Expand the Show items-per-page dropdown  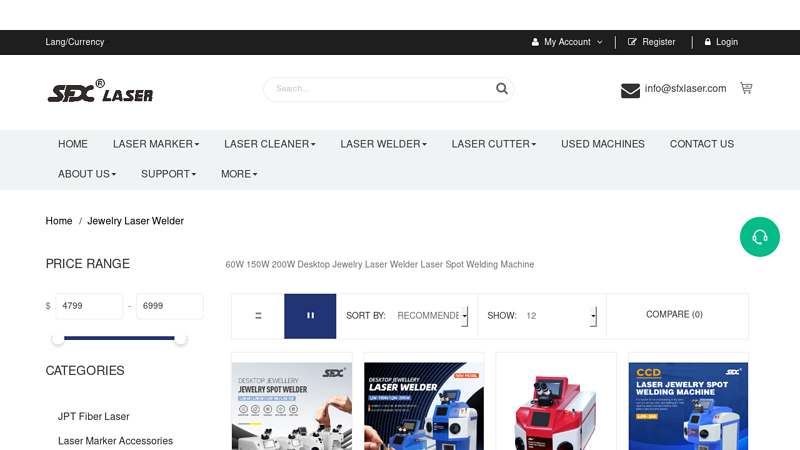click(560, 316)
